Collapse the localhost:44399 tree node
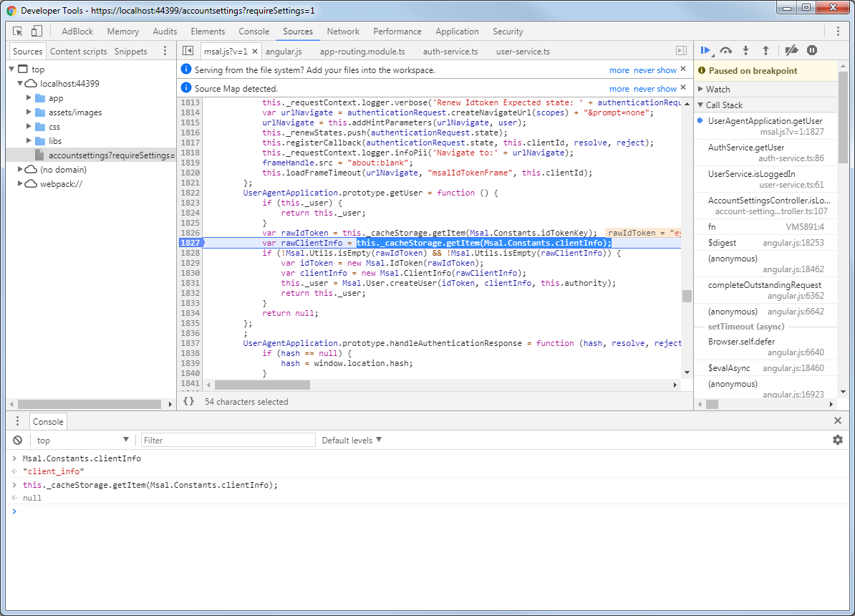Screen dimensions: 855x616 coord(21,83)
